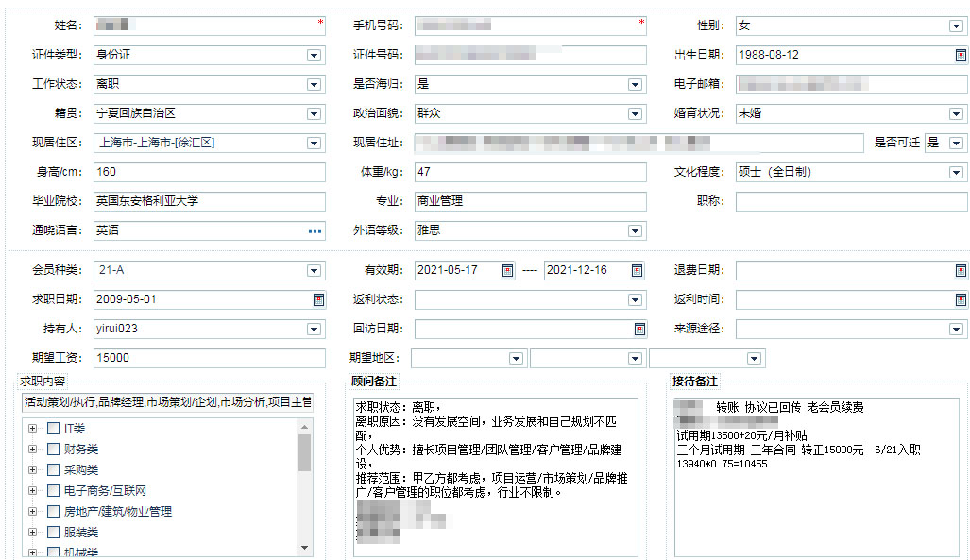Open calendar picker for 退费日期
The image size is (970, 560).
(961, 270)
